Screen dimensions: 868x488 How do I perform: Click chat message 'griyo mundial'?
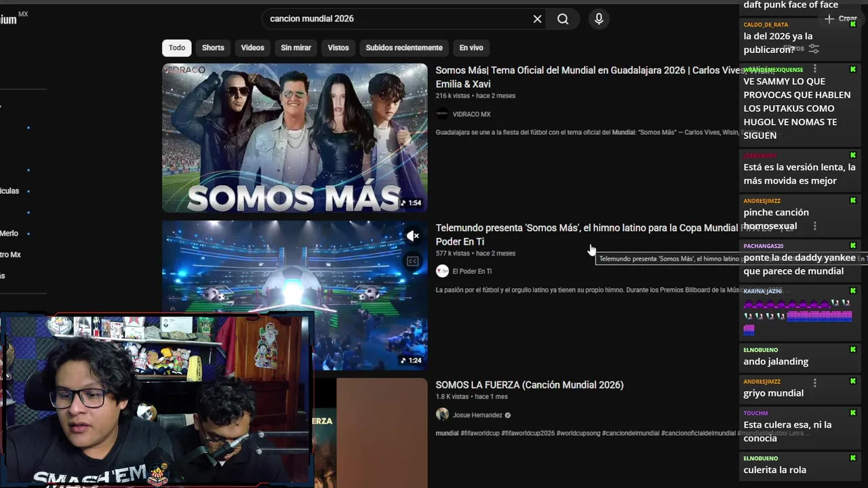click(x=773, y=393)
